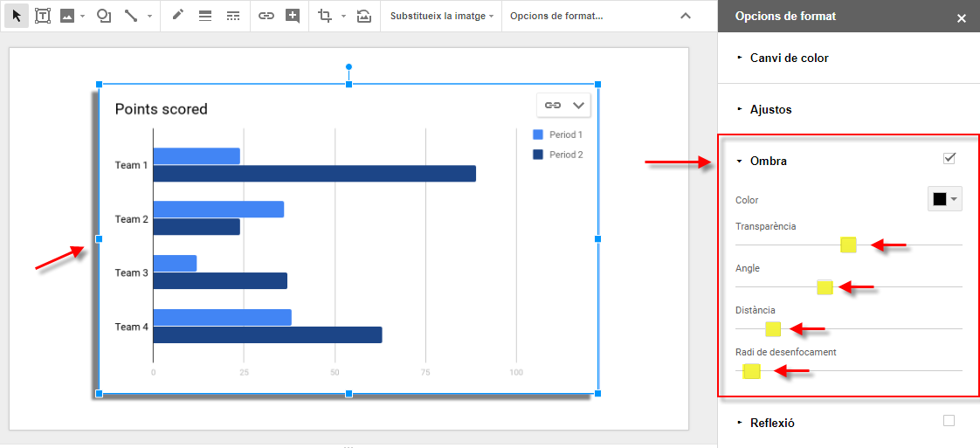The width and height of the screenshot is (980, 448).
Task: Select the arrow cursor tool
Action: point(17,17)
